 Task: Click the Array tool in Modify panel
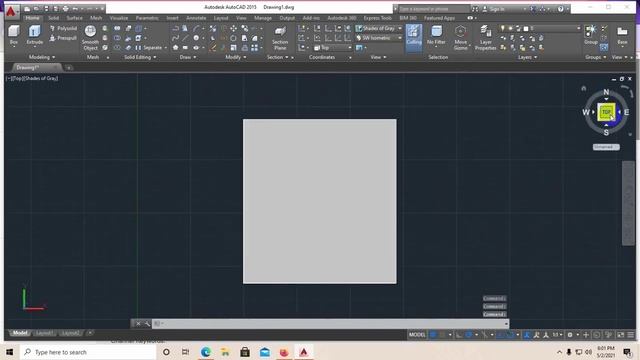[x=254, y=48]
